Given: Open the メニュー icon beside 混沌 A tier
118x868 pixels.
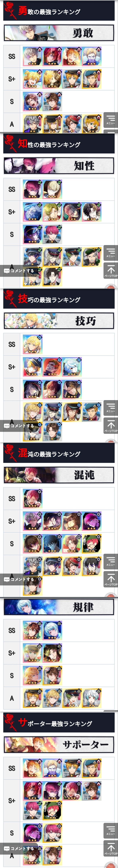Looking at the screenshot, I should 111,561.
